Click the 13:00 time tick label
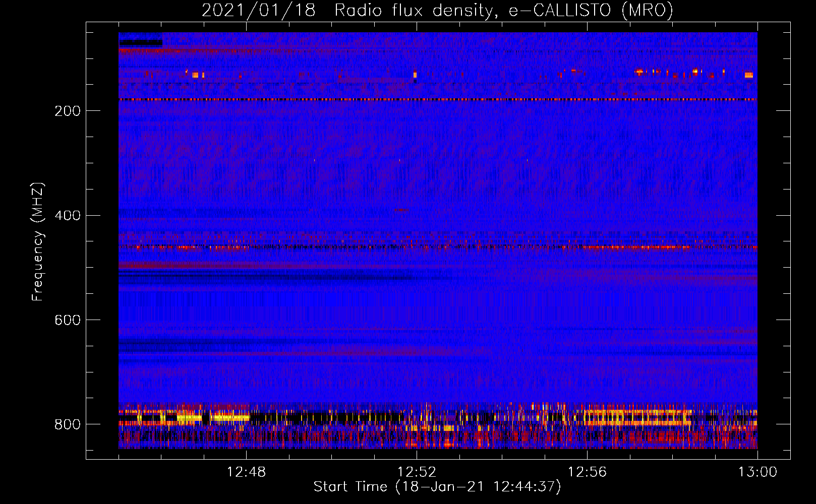This screenshot has height=504, width=816. point(757,472)
